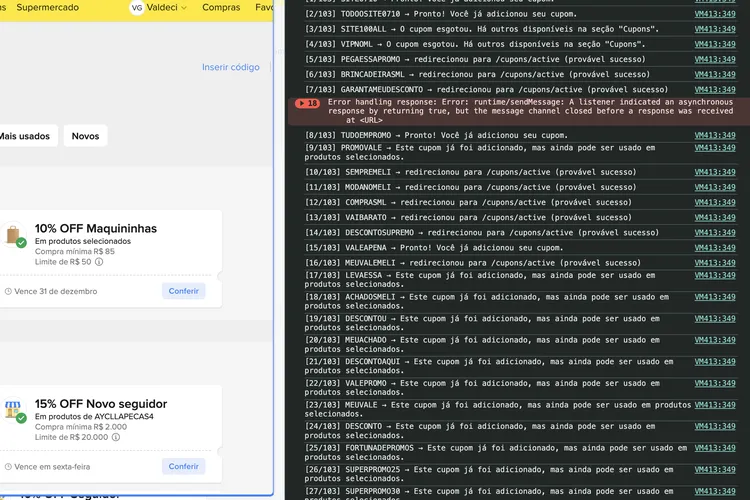Viewport: 750px width, 500px height.
Task: Click the clock icon next to Vence 31 de dezembro
Action: point(8,291)
